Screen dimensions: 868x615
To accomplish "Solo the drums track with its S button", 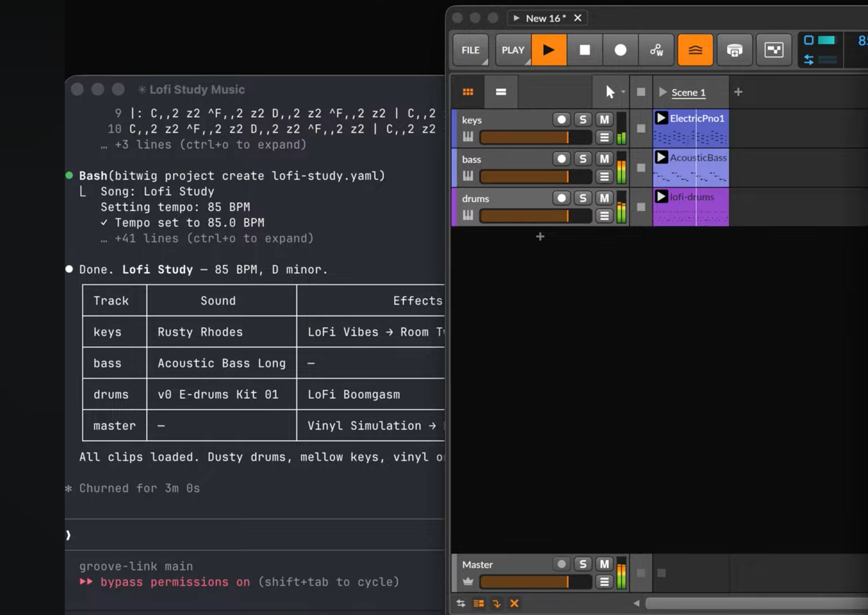I will [x=583, y=198].
